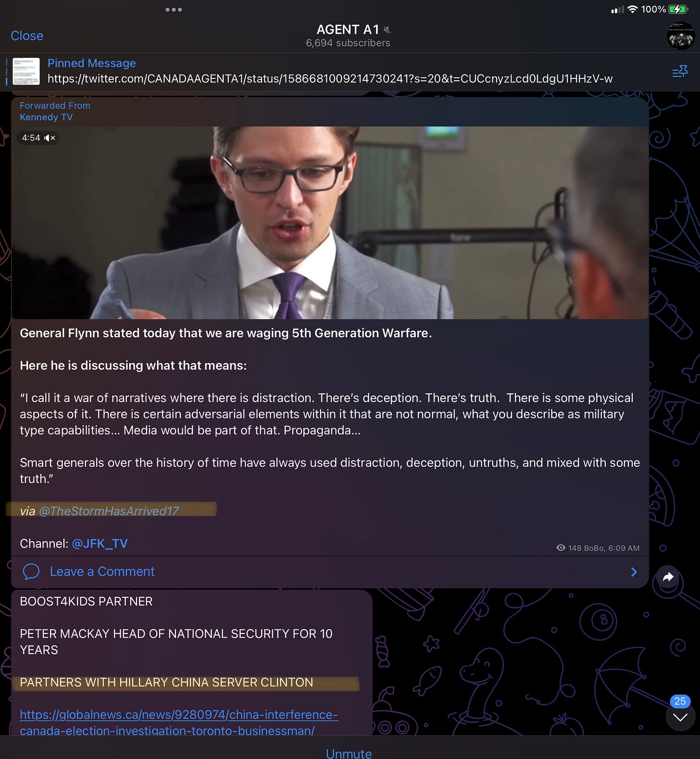
Task: Select the 'General Flynn stated today' headline
Action: click(x=225, y=333)
